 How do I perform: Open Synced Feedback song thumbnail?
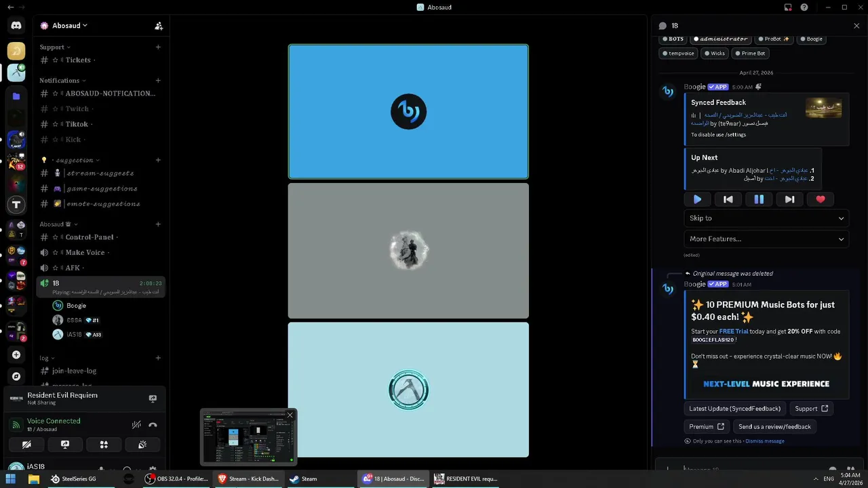click(824, 108)
